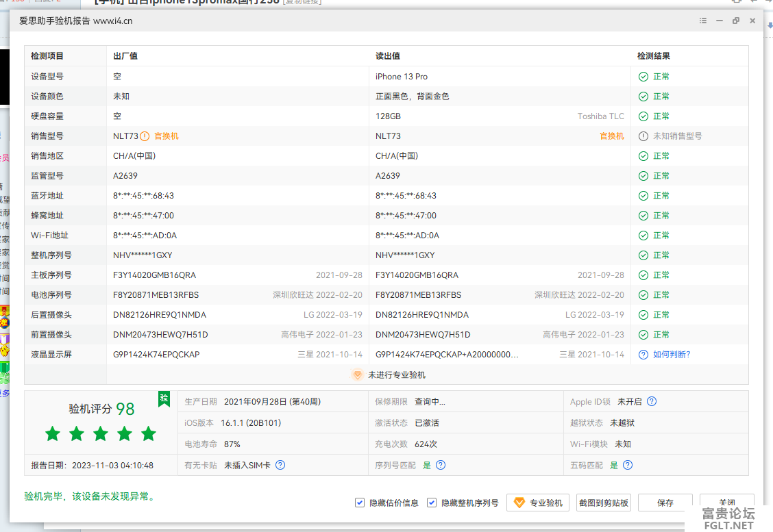Screen dimensions: 773x532
Task: Click CH/A(中国) in the 读出值 column
Action: 397,156
